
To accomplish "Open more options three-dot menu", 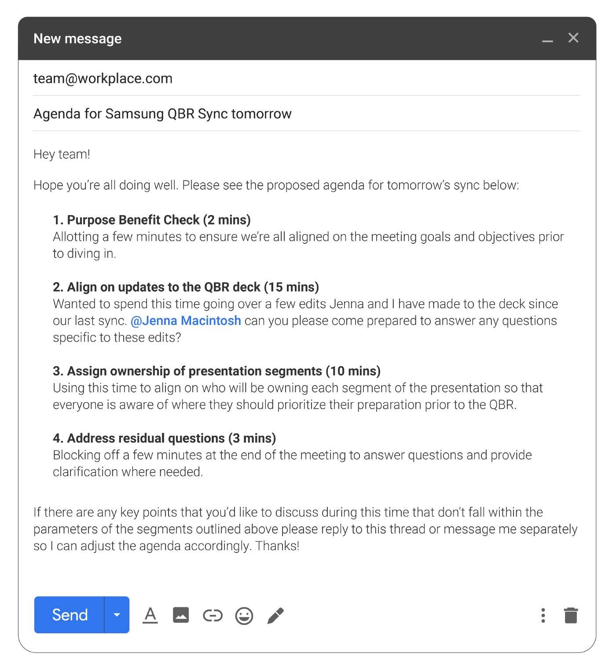I will pyautogui.click(x=543, y=615).
